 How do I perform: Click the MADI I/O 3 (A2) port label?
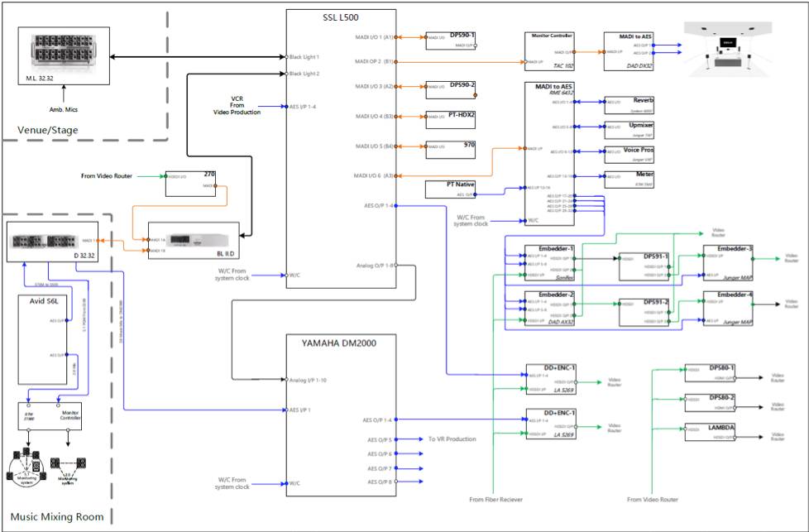(x=375, y=87)
